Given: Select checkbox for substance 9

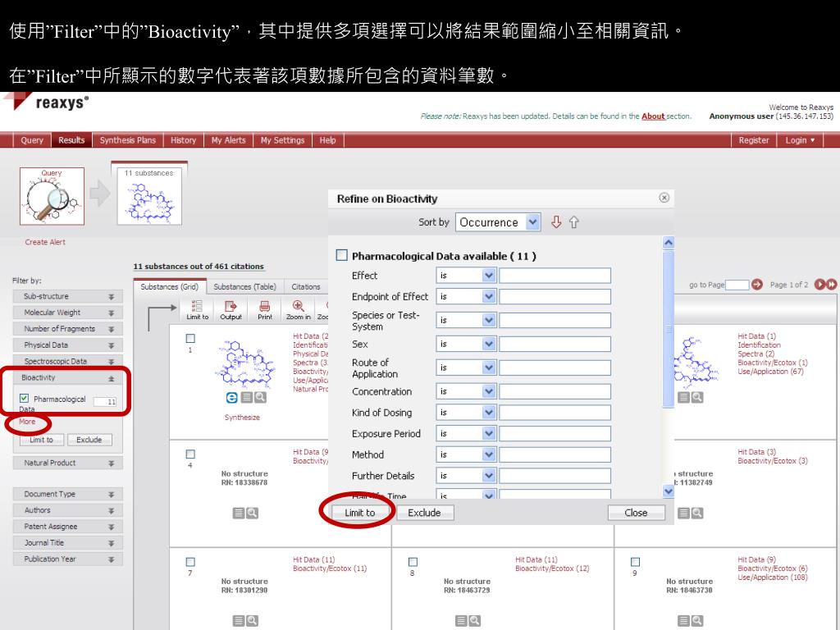Looking at the screenshot, I should coord(635,562).
